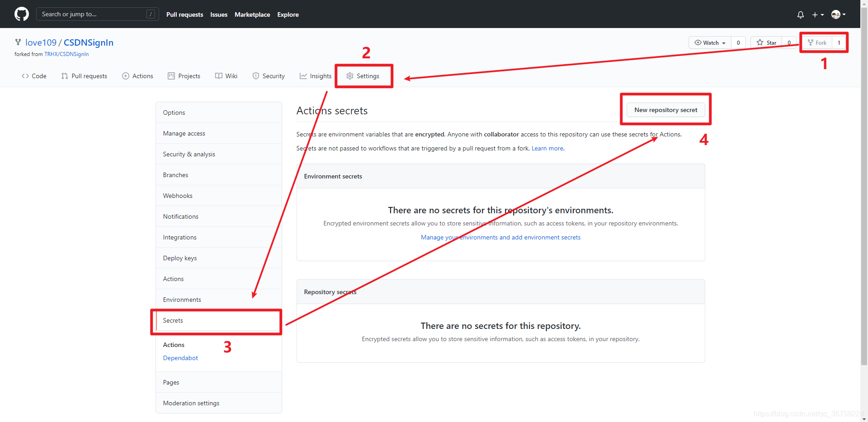Click the Security tab shield icon

256,76
